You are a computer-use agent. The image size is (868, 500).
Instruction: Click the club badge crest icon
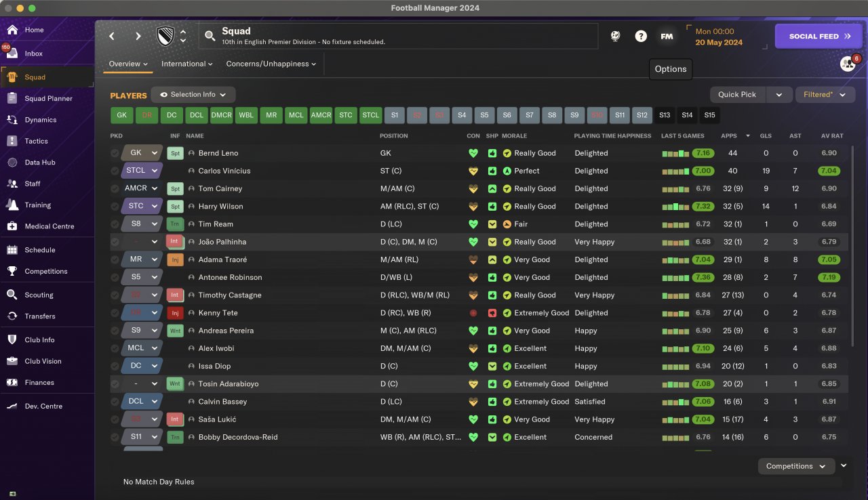point(165,36)
